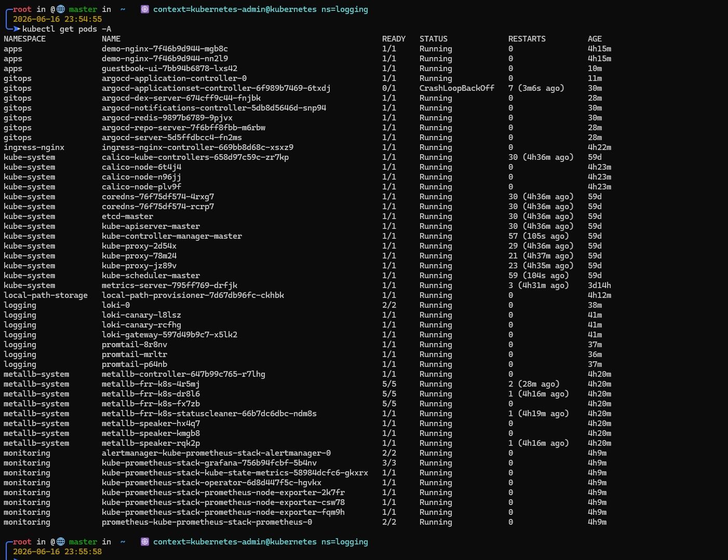Click the STATUS column header
This screenshot has width=728, height=560.
(434, 39)
